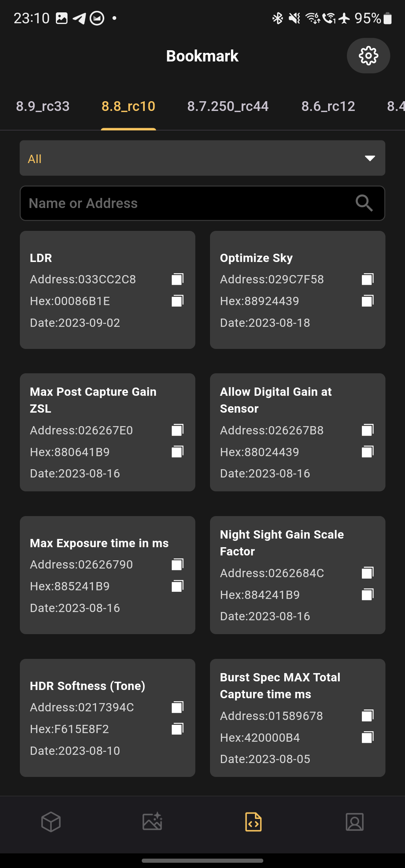Select the 8.6_rc12 version tab
Screen dimensions: 405x868
point(328,106)
